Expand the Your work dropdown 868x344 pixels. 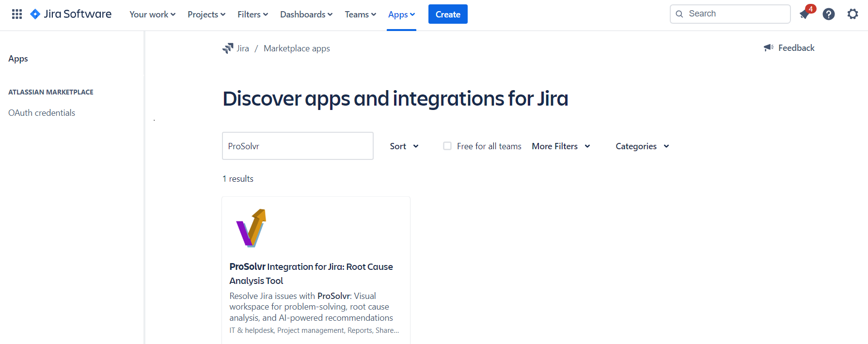tap(152, 15)
